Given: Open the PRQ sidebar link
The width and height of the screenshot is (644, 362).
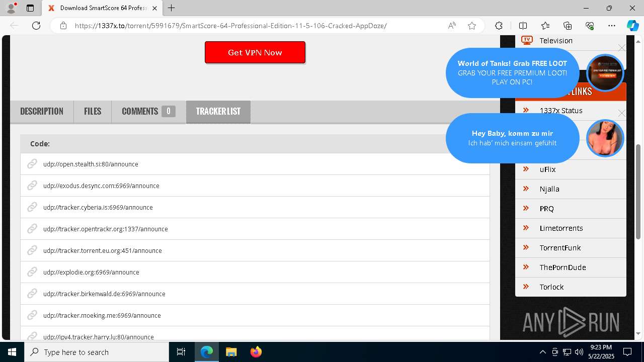Looking at the screenshot, I should coord(546,209).
